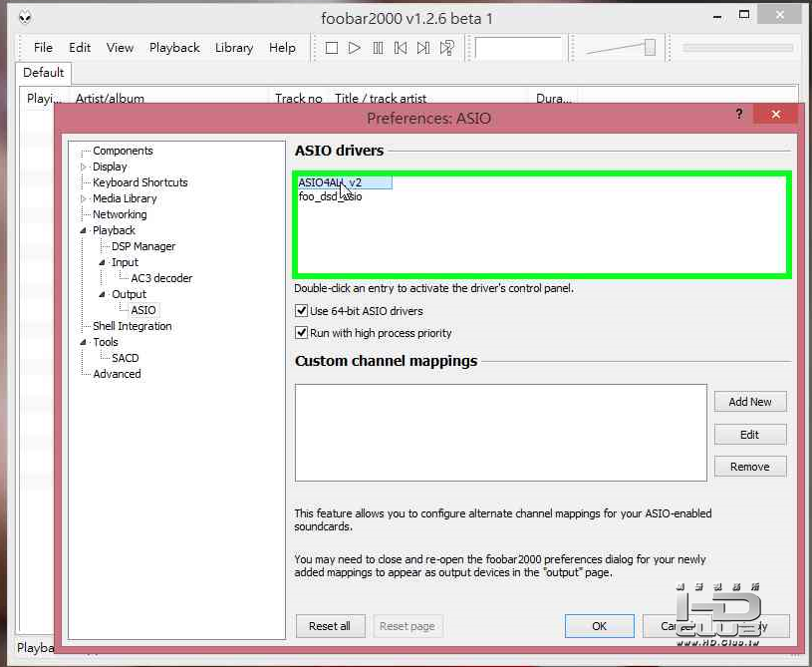This screenshot has width=812, height=667.
Task: Collapse the Playback tree node
Action: (84, 230)
